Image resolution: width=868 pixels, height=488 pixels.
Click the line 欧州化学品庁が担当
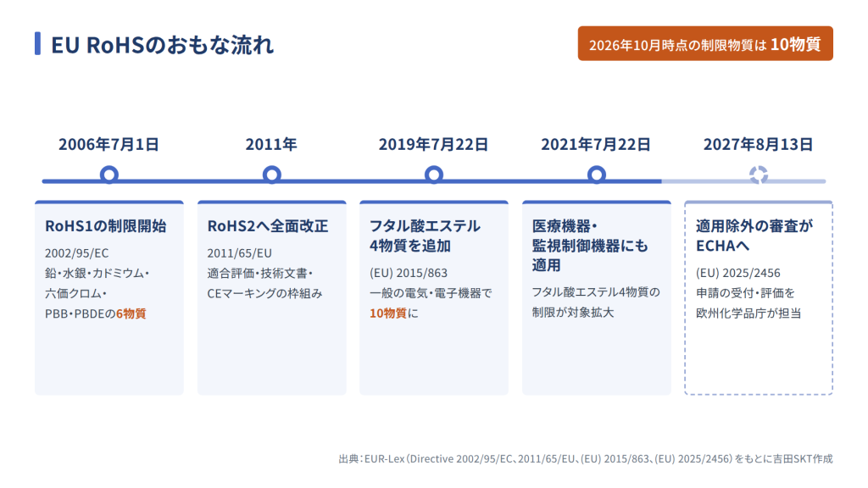748,313
